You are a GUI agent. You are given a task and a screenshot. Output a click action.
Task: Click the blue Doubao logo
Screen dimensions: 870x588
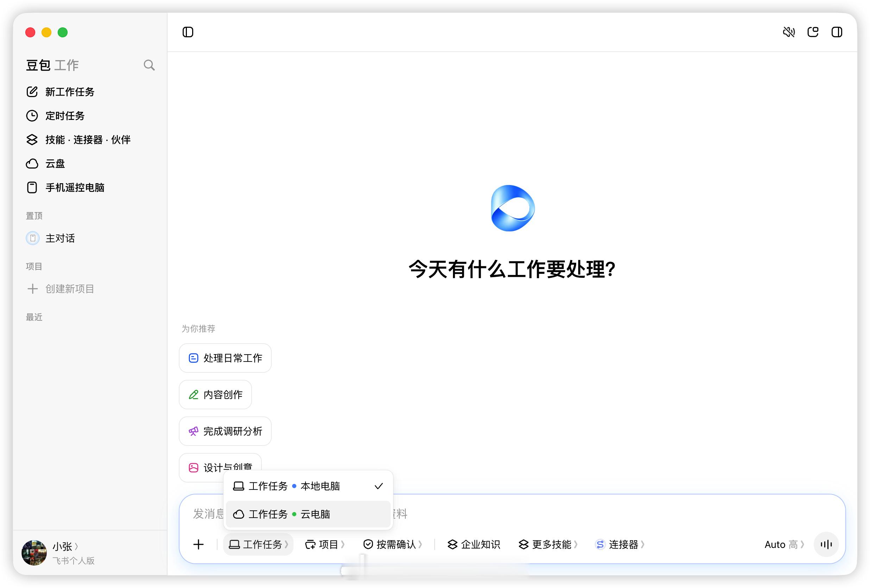[512, 208]
